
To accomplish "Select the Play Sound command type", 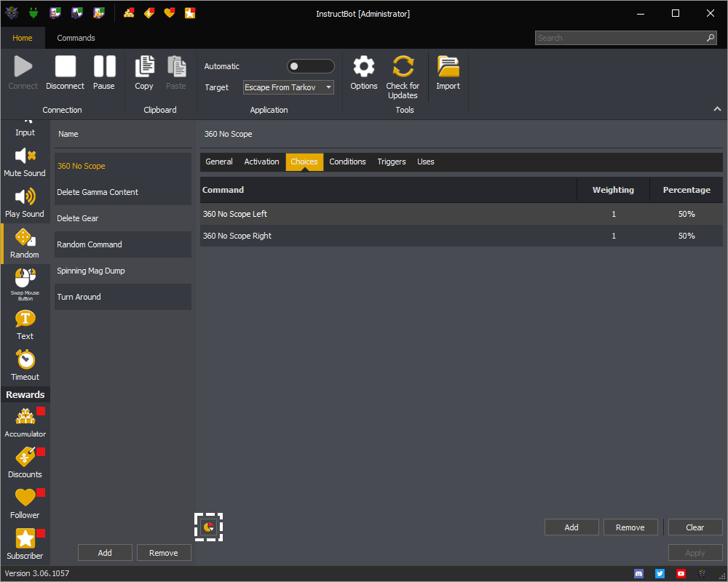I will [x=25, y=203].
